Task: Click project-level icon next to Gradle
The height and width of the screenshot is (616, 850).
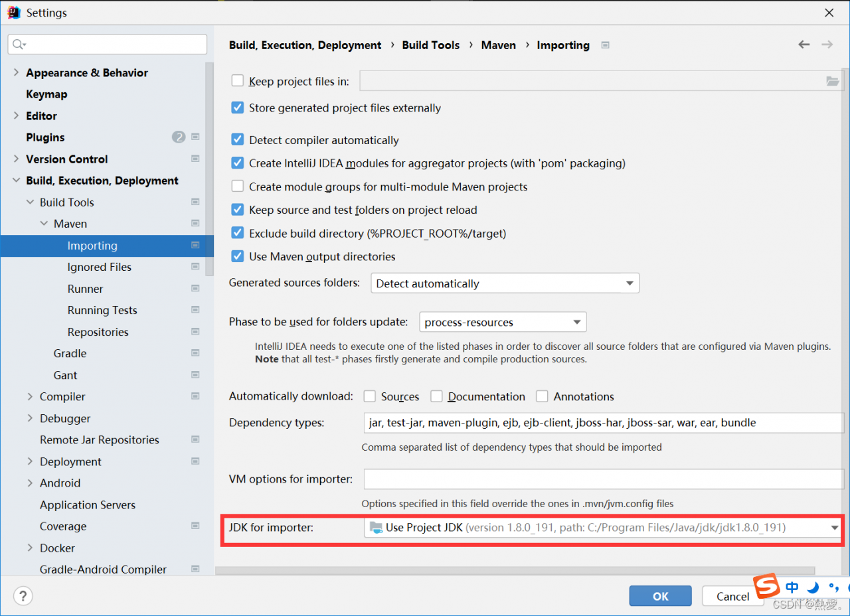Action: [195, 353]
